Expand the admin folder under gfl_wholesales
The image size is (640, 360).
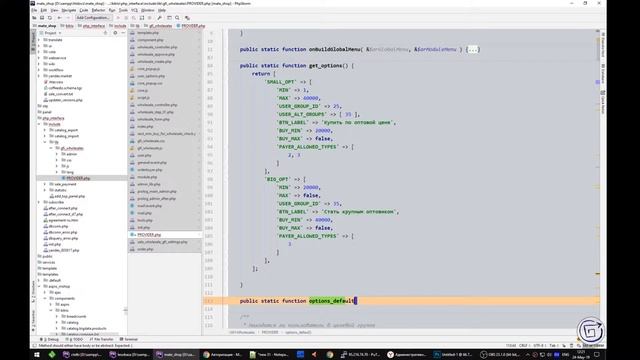coord(57,154)
